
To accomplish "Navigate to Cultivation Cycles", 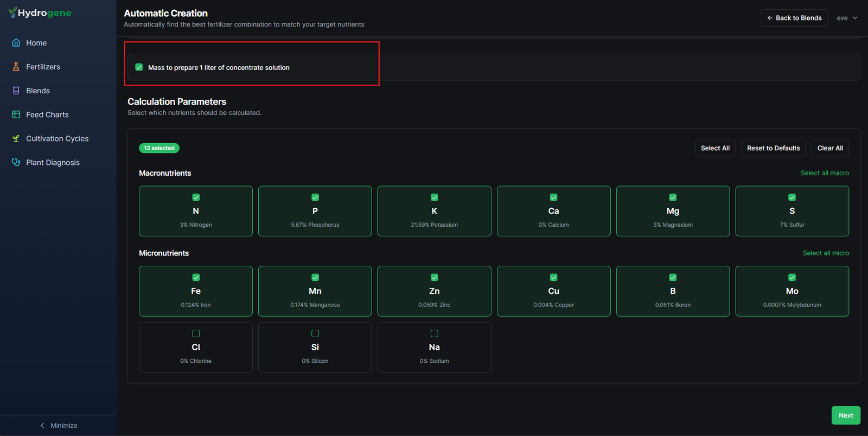I will 58,138.
